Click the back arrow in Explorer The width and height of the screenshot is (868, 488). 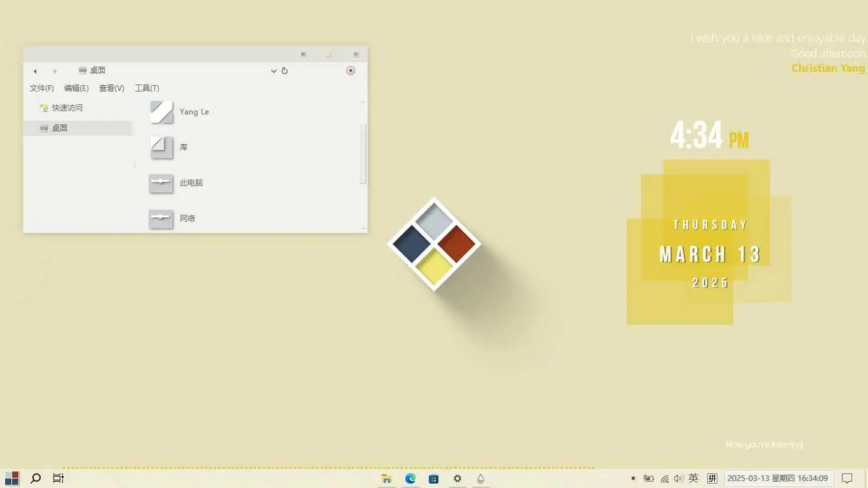click(35, 71)
